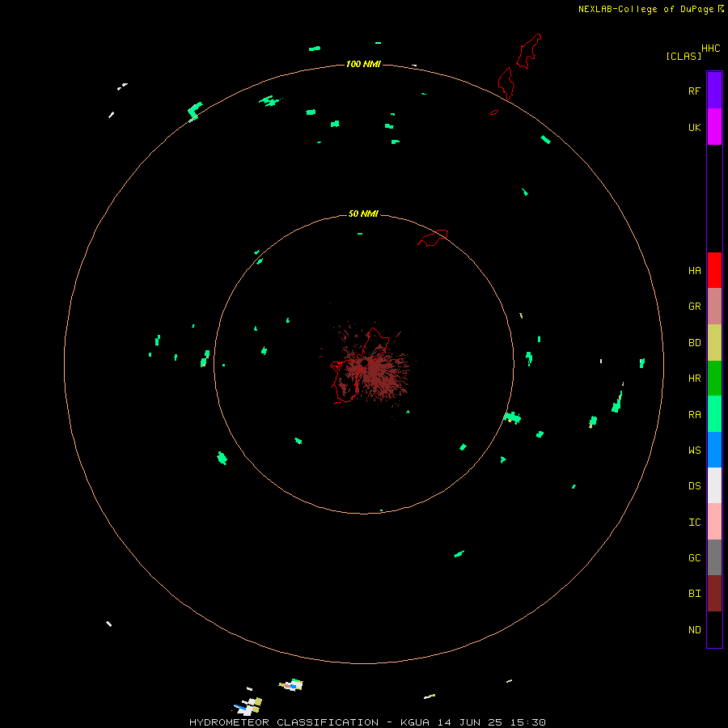Click the WS blue legend swatch
This screenshot has height=728, width=728.
pyautogui.click(x=714, y=450)
